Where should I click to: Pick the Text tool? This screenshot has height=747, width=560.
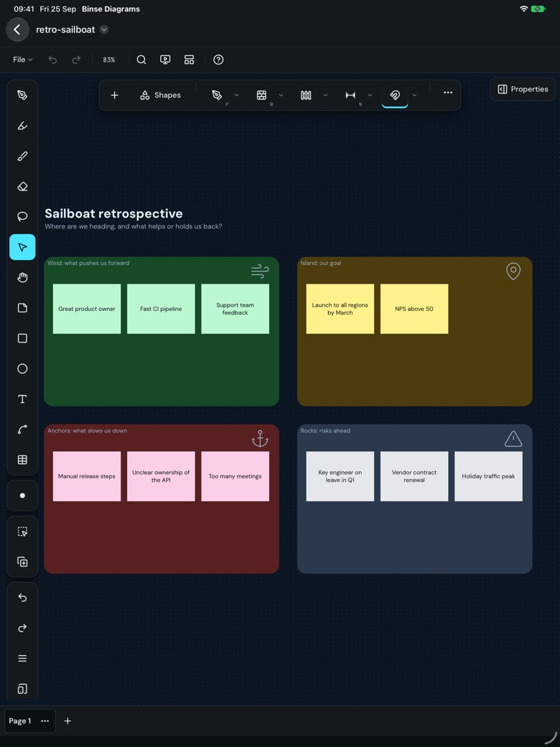pos(22,399)
